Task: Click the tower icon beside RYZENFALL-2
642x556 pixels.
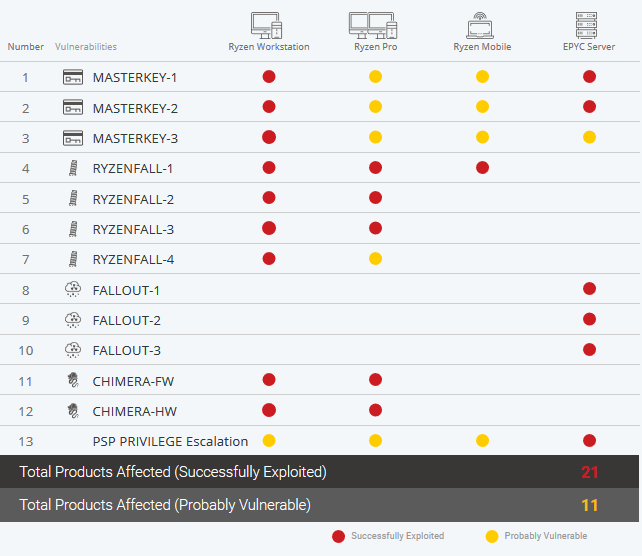Action: point(73,199)
